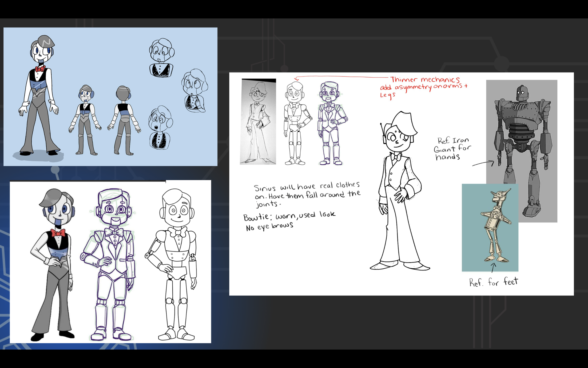Viewport: 588px width, 368px height.
Task: Click the 'Ref. for feet' caption
Action: point(493,282)
